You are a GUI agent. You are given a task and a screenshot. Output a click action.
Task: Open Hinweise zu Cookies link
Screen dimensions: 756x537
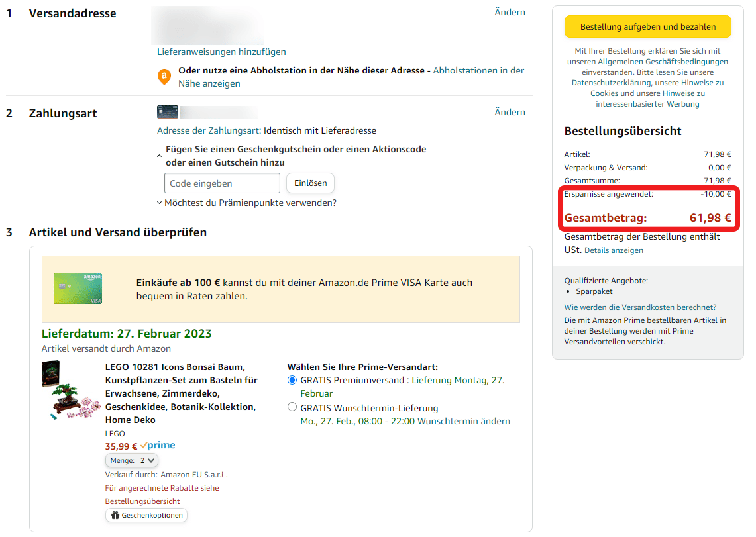tap(657, 88)
